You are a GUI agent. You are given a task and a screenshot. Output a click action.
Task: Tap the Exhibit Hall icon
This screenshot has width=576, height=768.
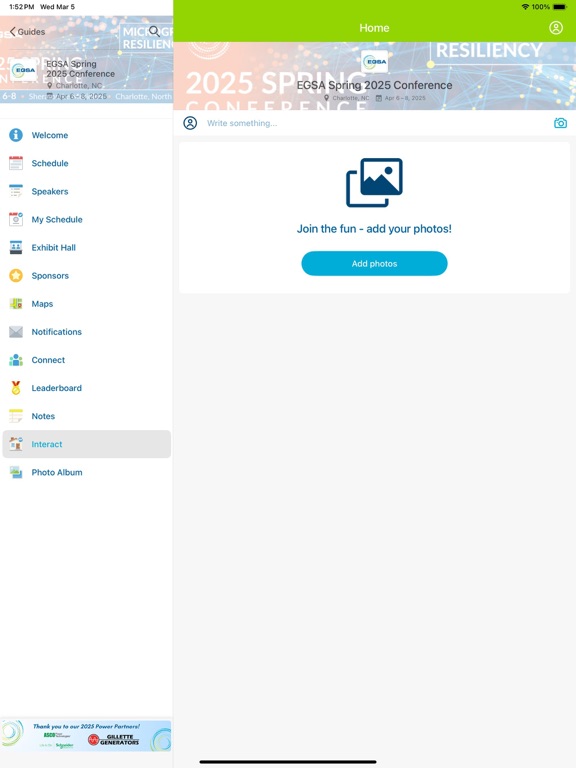pyautogui.click(x=16, y=247)
